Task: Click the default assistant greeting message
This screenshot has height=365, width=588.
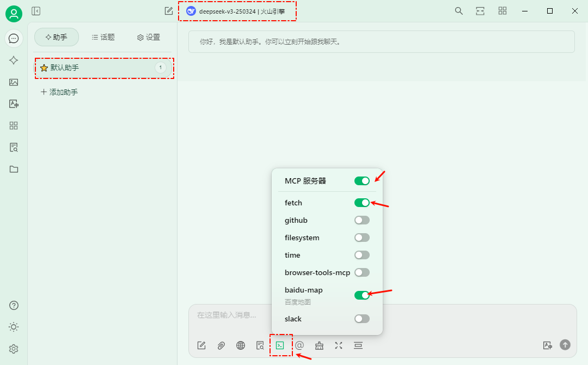Action: tap(381, 41)
